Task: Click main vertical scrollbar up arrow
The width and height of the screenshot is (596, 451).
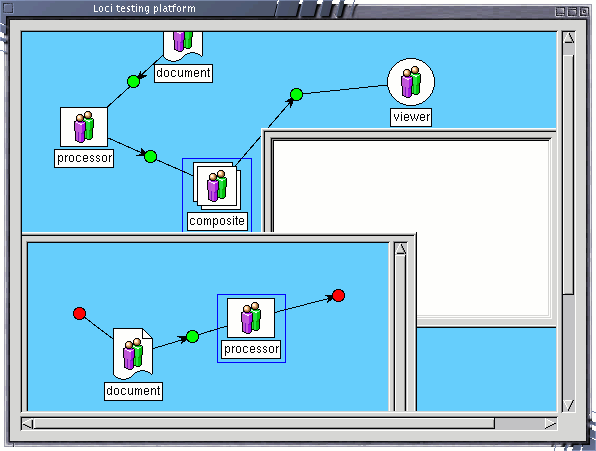Action: tap(569, 38)
